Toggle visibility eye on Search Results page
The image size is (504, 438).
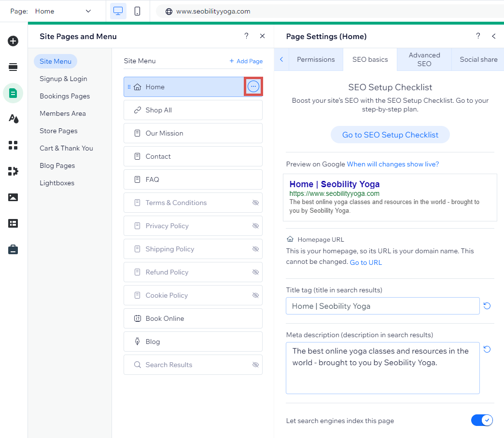click(x=255, y=365)
